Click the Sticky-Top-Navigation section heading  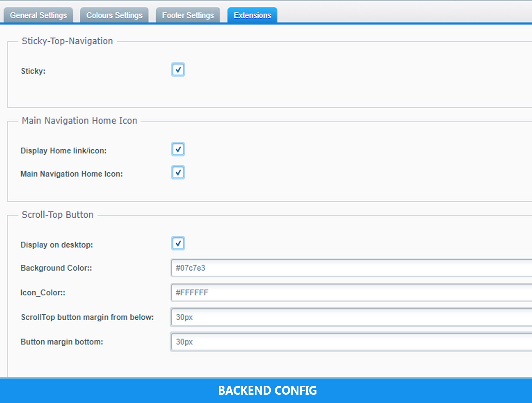click(x=67, y=41)
